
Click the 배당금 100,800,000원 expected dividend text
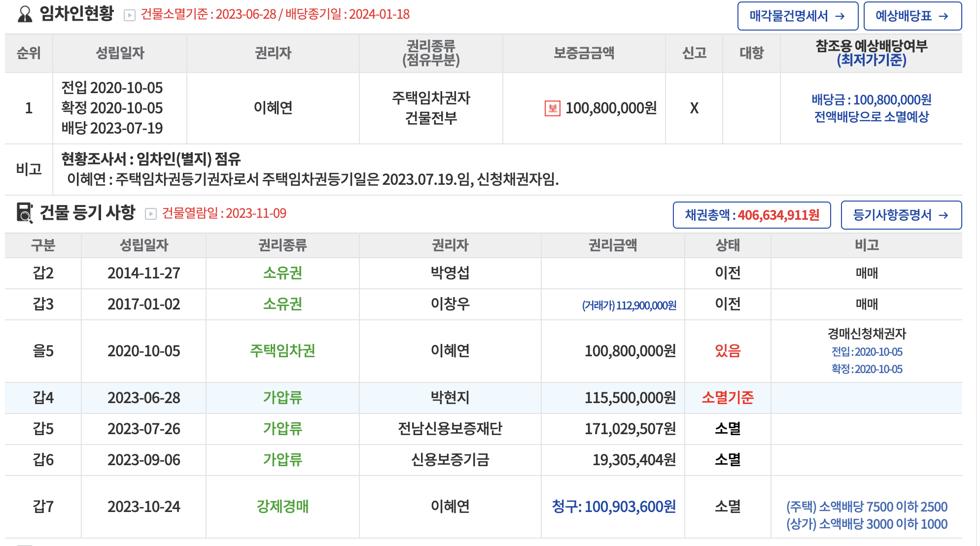click(x=871, y=100)
